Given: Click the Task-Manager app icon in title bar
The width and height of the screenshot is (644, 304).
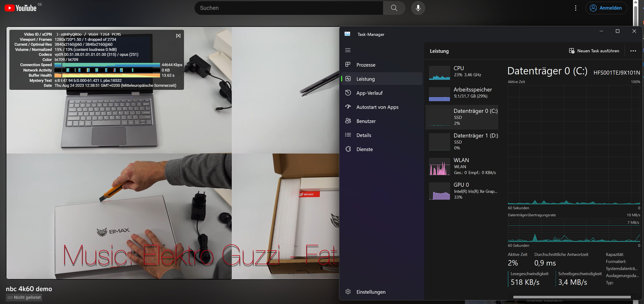Looking at the screenshot, I should (347, 34).
